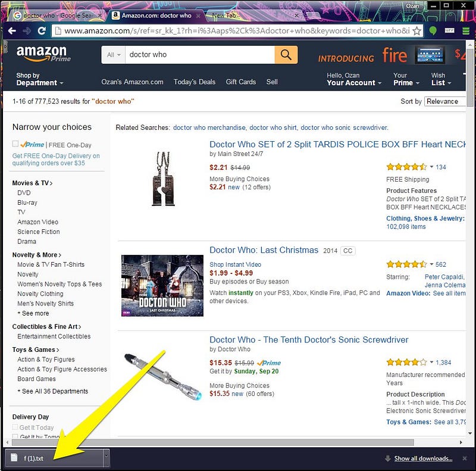Focus the doctor who search field

[x=200, y=55]
